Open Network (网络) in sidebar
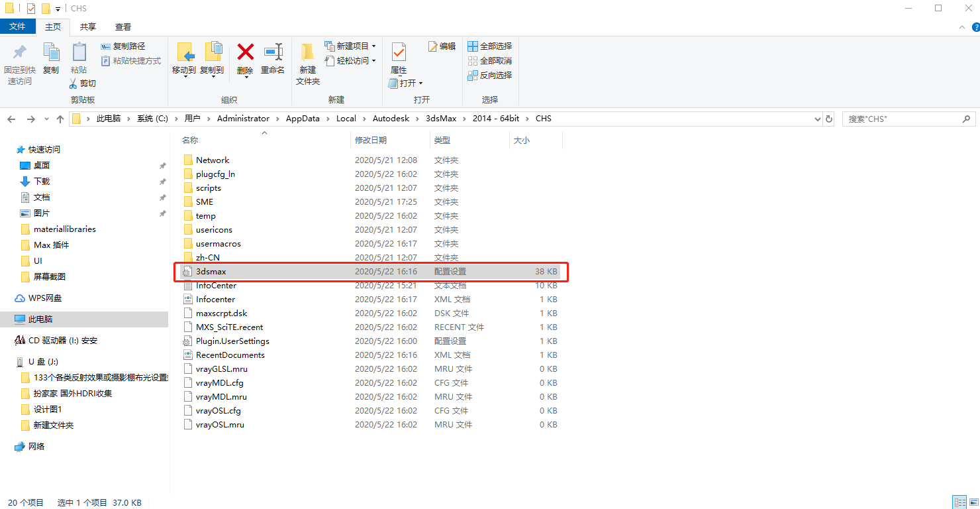 click(30, 447)
